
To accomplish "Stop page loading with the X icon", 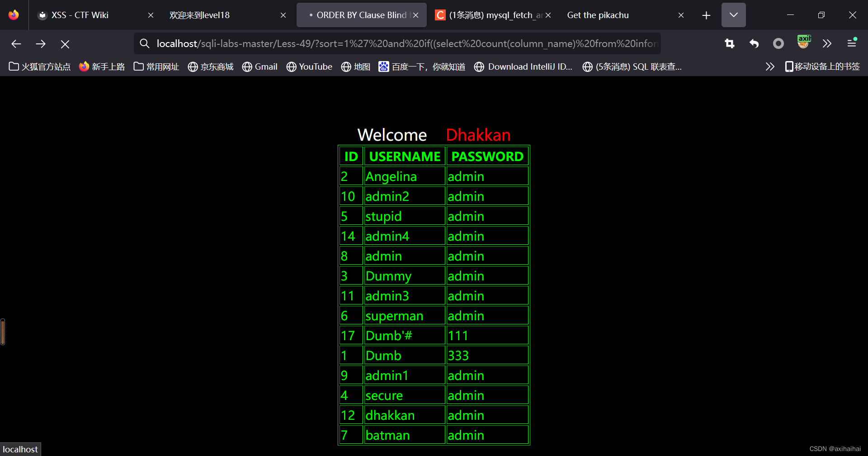I will click(65, 43).
